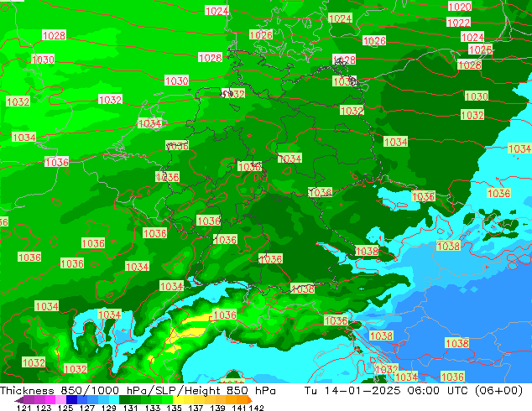Screen dimensions: 532x411
Task: Click legend value 121
Action: (24, 408)
